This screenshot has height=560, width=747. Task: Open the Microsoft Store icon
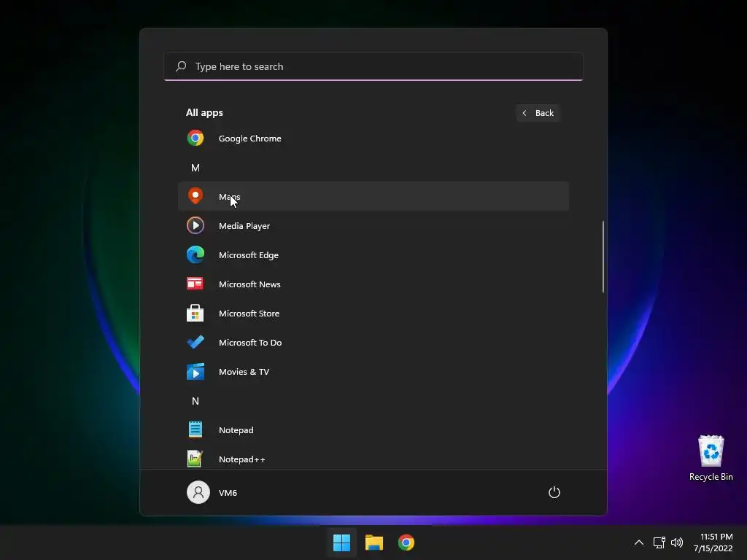[x=195, y=313]
